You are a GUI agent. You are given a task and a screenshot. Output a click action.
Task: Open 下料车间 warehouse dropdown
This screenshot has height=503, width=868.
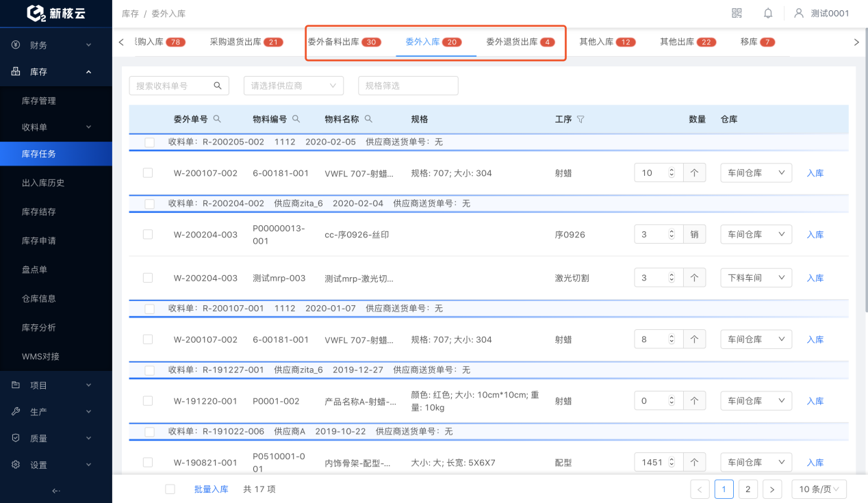[x=756, y=278]
